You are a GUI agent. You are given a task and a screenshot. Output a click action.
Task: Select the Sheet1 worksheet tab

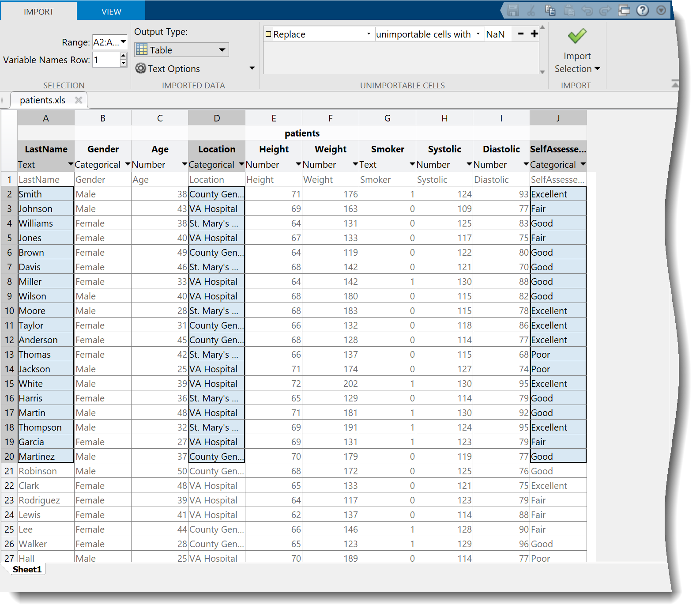[x=27, y=569]
